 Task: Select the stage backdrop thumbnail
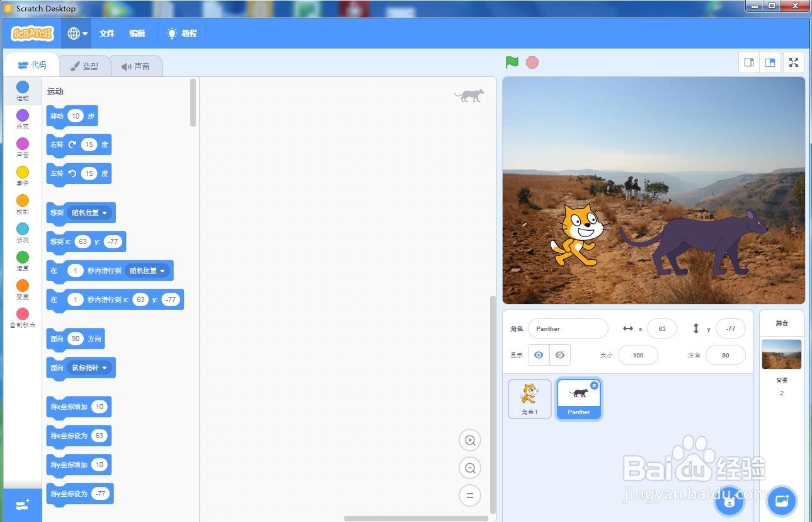(x=781, y=354)
